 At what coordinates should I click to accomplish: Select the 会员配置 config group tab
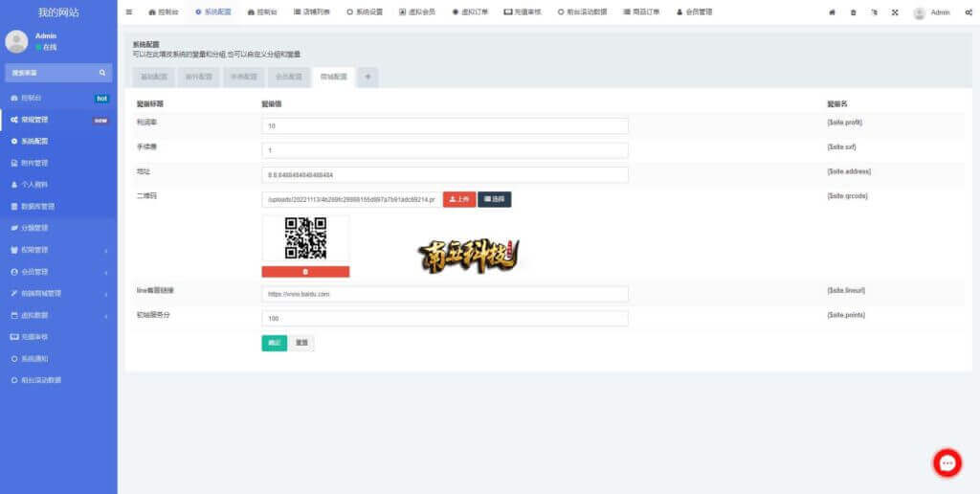point(289,77)
